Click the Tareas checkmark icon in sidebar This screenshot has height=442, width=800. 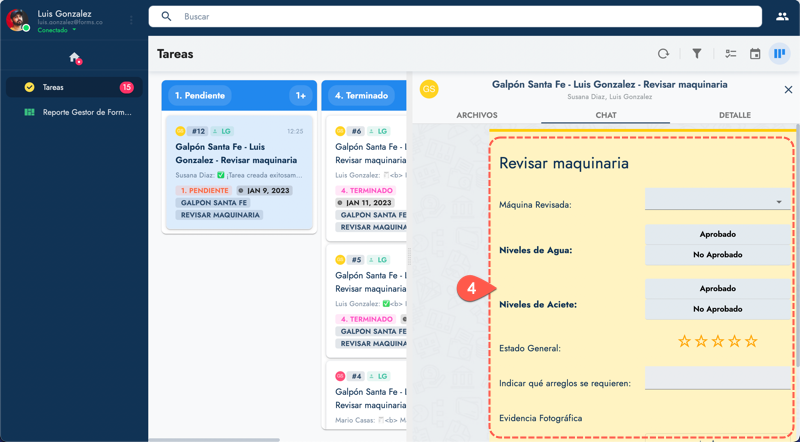pyautogui.click(x=30, y=87)
